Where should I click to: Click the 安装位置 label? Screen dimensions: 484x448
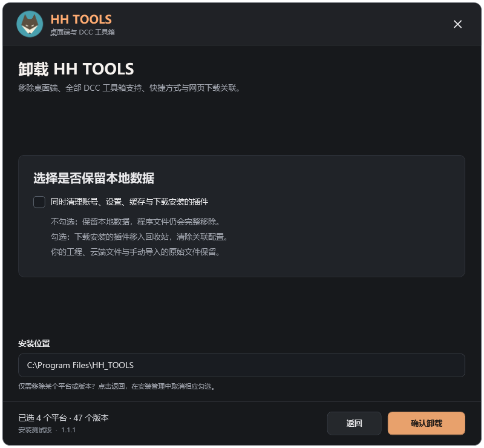click(x=34, y=343)
